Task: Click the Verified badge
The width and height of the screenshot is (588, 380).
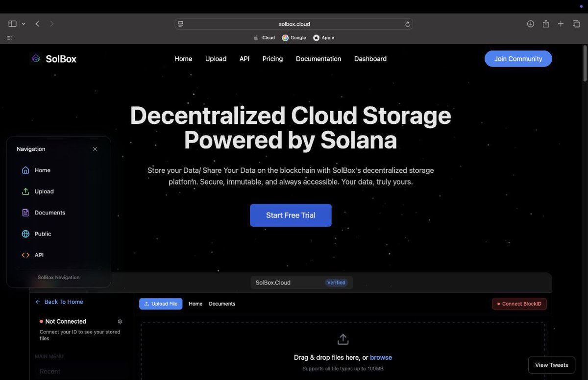Action: [x=336, y=283]
